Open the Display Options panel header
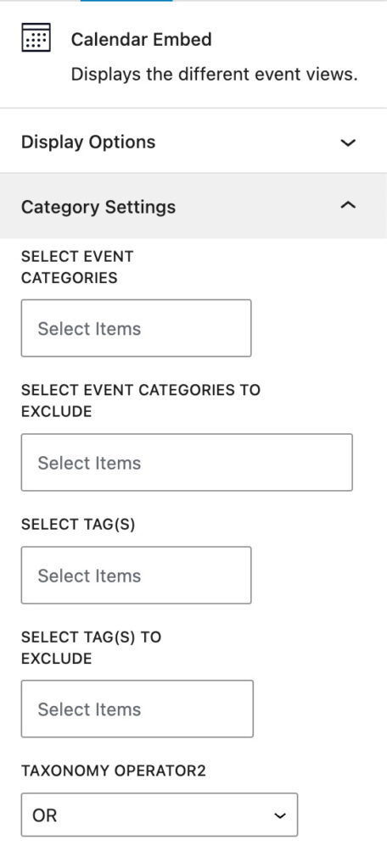This screenshot has width=387, height=868. 193,142
